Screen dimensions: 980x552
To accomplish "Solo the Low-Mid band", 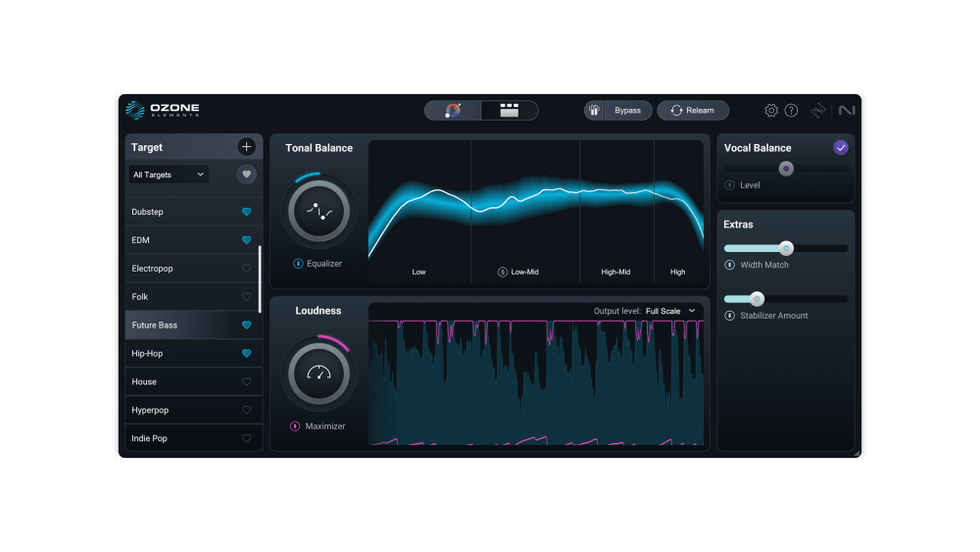I will (503, 272).
